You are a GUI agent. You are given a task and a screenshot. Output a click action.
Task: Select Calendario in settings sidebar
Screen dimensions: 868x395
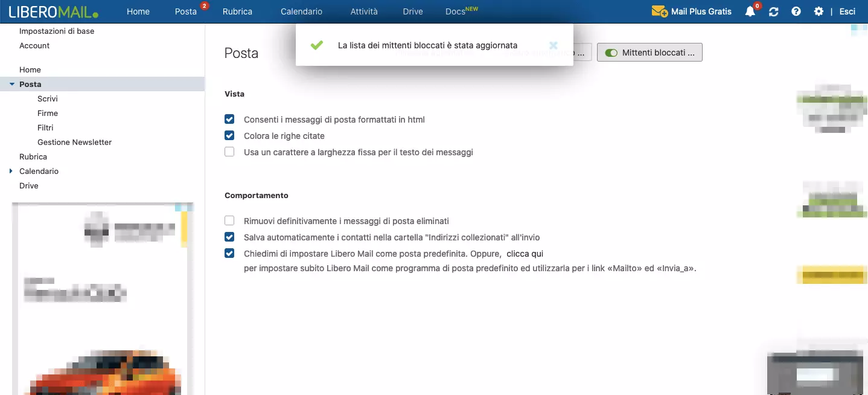(39, 172)
